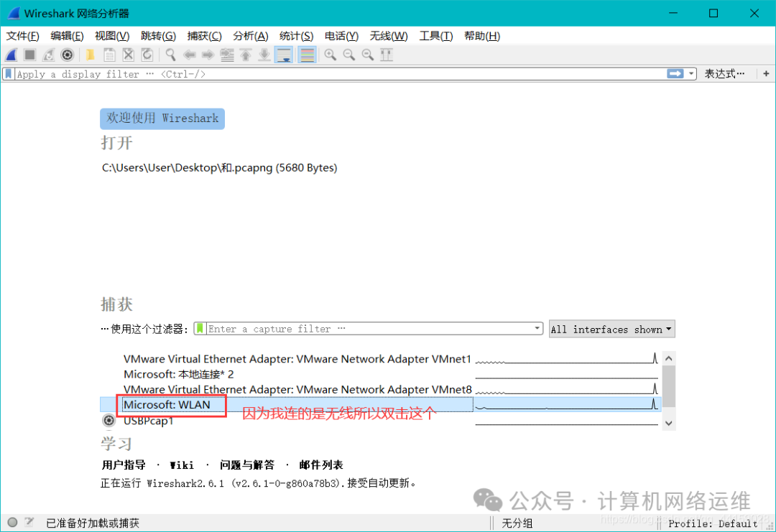Select the Microsoft: WLAN interface
The image size is (776, 532).
(167, 405)
